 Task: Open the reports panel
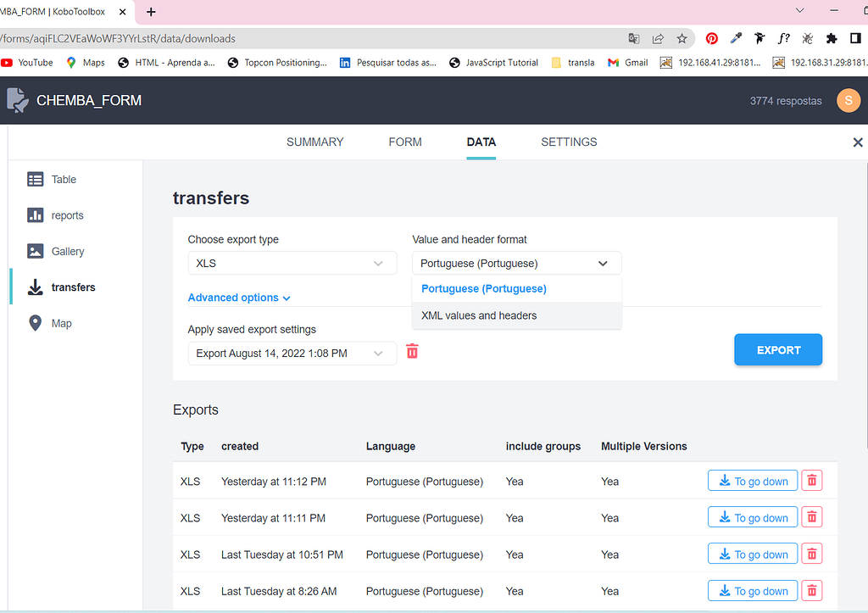point(66,215)
